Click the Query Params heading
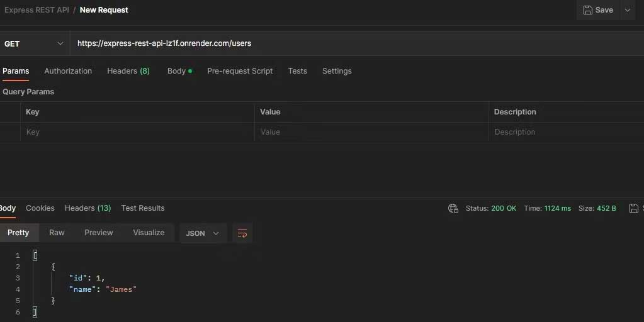 click(x=28, y=92)
